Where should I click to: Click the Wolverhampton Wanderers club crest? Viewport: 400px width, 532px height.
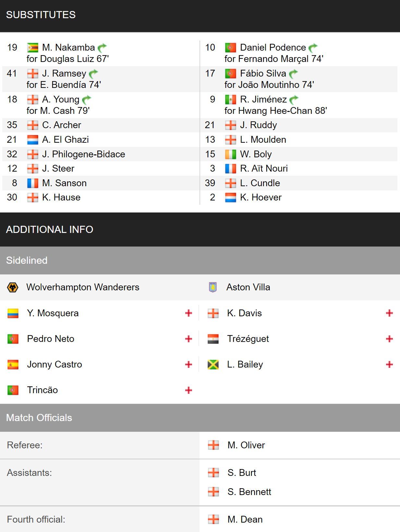pyautogui.click(x=13, y=287)
